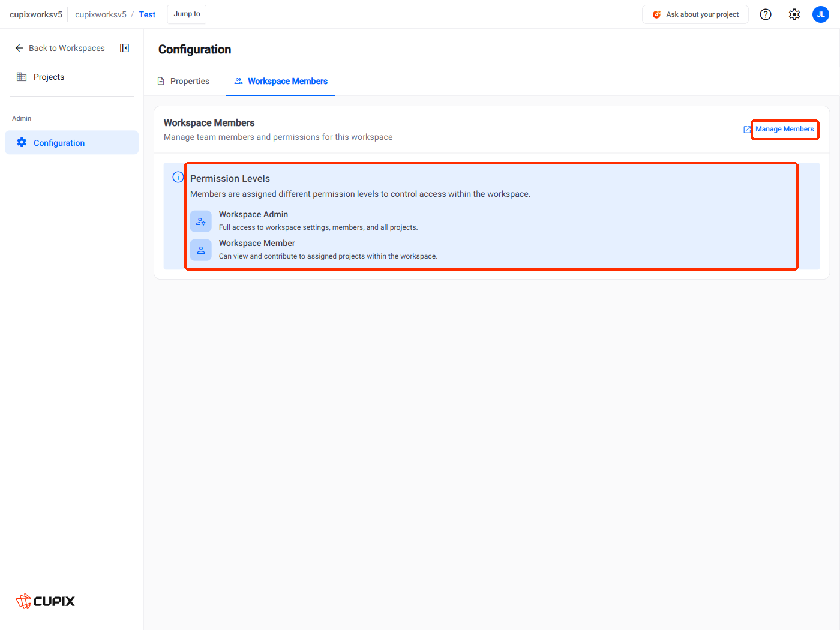Click the Workspace Member label
Viewport: 840px width, 630px height.
click(x=257, y=243)
